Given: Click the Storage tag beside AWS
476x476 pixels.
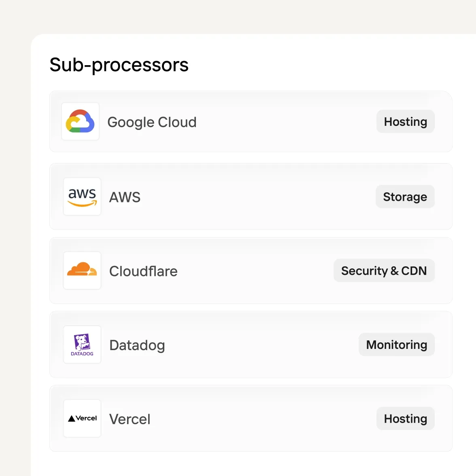Looking at the screenshot, I should click(405, 197).
